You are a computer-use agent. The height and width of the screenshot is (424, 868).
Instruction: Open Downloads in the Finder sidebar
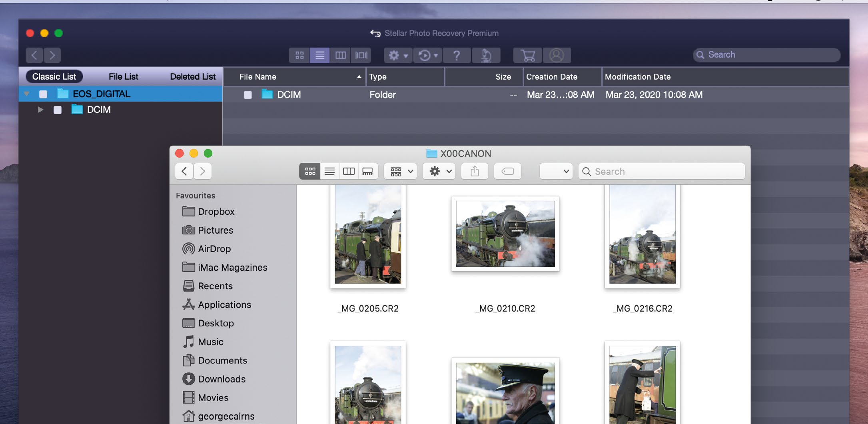pos(214,379)
